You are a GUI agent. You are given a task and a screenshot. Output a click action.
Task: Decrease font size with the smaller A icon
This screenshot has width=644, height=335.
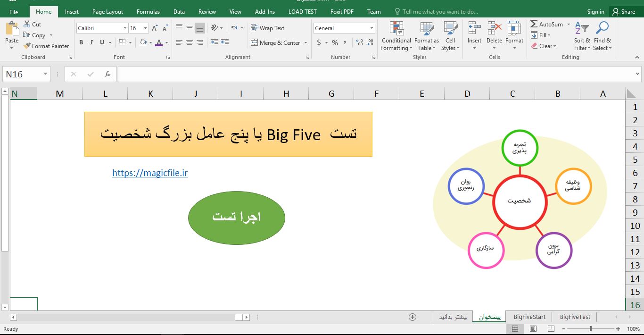click(x=165, y=28)
